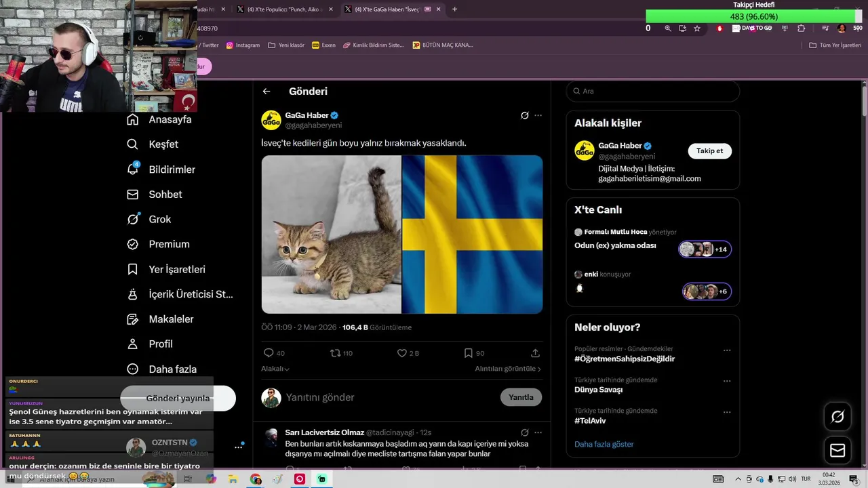Click reply icon with 40 count
The image size is (868, 488).
tap(274, 353)
